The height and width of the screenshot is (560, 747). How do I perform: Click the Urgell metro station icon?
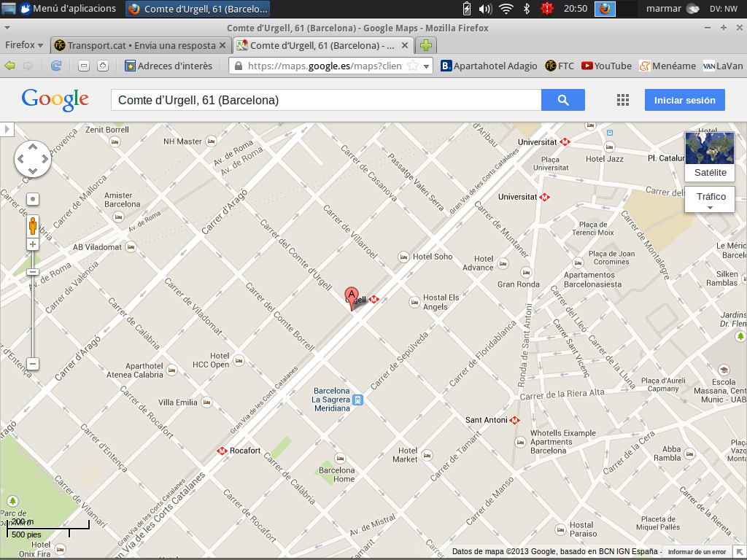tap(374, 299)
